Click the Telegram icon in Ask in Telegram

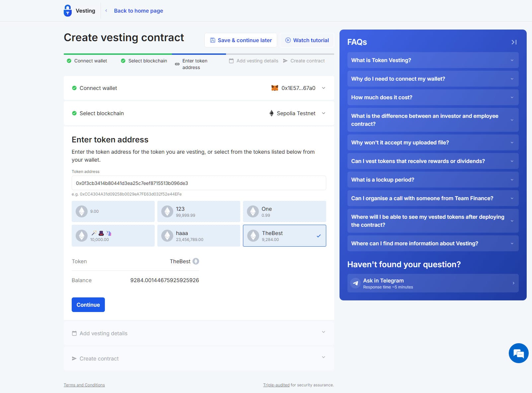click(x=355, y=283)
